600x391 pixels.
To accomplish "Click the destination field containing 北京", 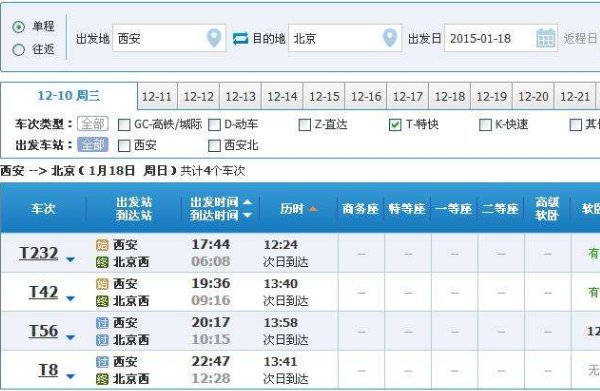I will pos(345,38).
